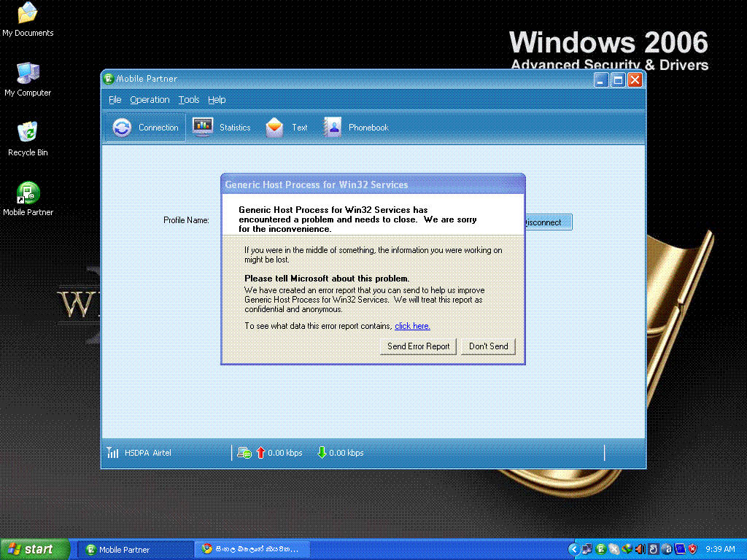Open the File menu

[x=115, y=99]
